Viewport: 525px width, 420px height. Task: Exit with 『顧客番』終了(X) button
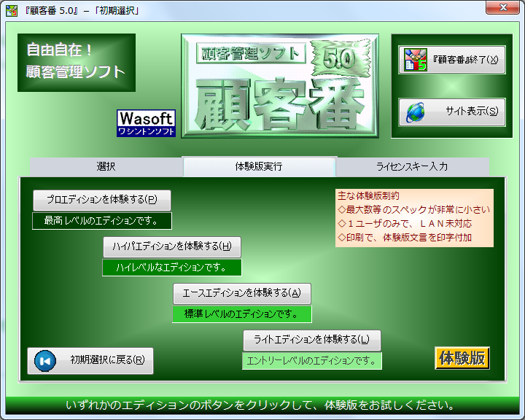coord(451,60)
